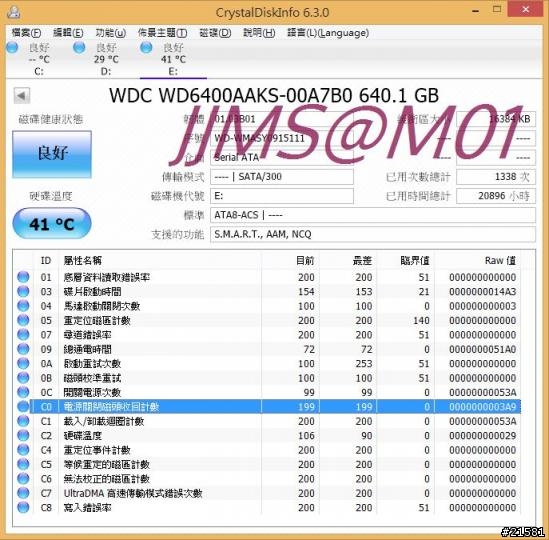The width and height of the screenshot is (549, 540).
Task: Click the status icon for row C5
Action: 23,464
